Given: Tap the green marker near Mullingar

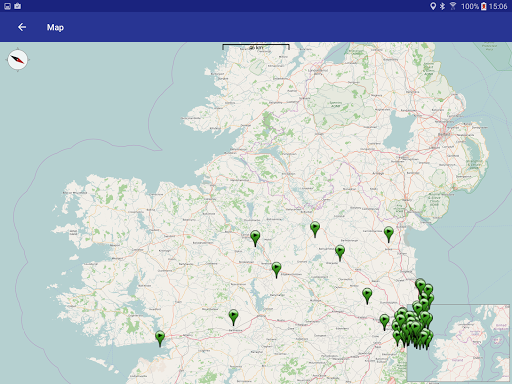Looking at the screenshot, I should pos(340,253).
